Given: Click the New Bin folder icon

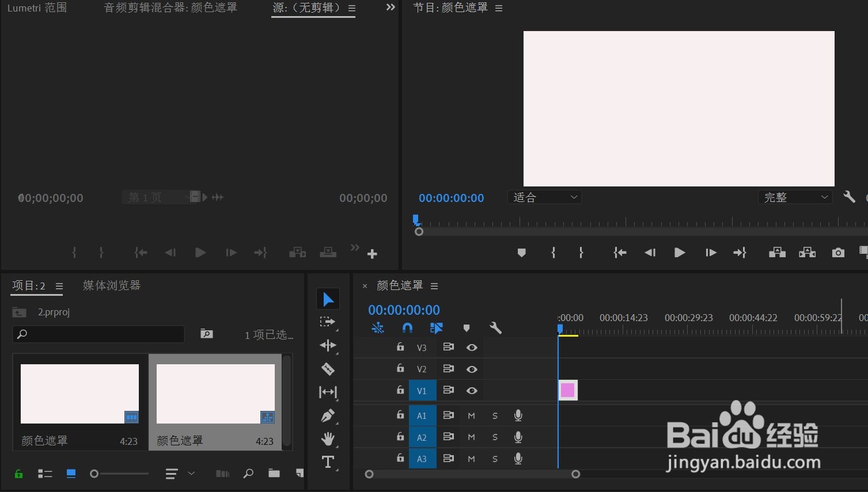Looking at the screenshot, I should (274, 474).
